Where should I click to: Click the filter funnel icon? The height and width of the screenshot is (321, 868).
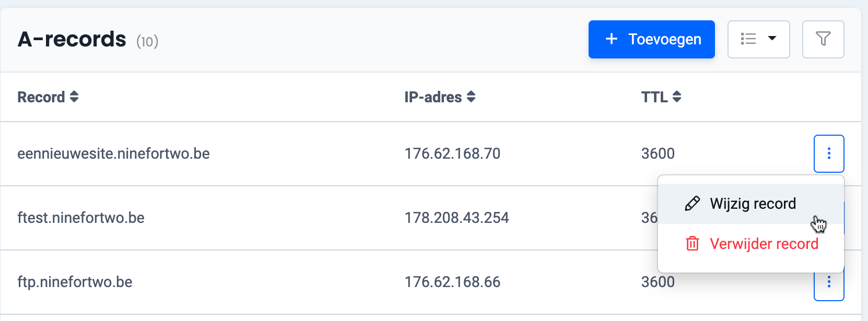(823, 39)
